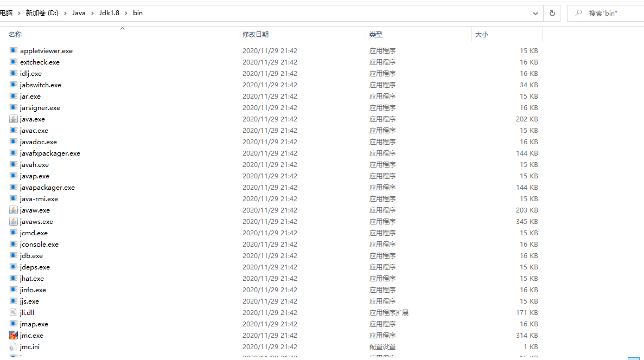Image resolution: width=644 pixels, height=360 pixels.
Task: Click modified date of appletviewer.exe
Action: 270,50
